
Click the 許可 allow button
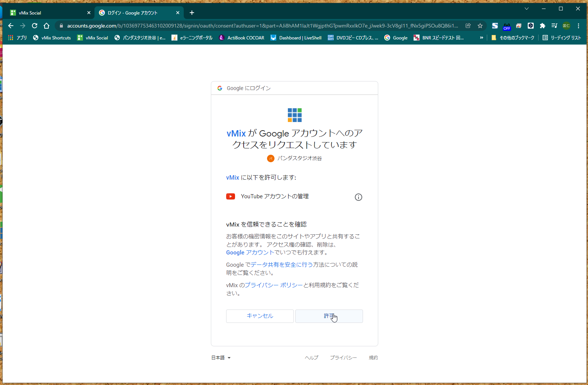[x=329, y=316]
